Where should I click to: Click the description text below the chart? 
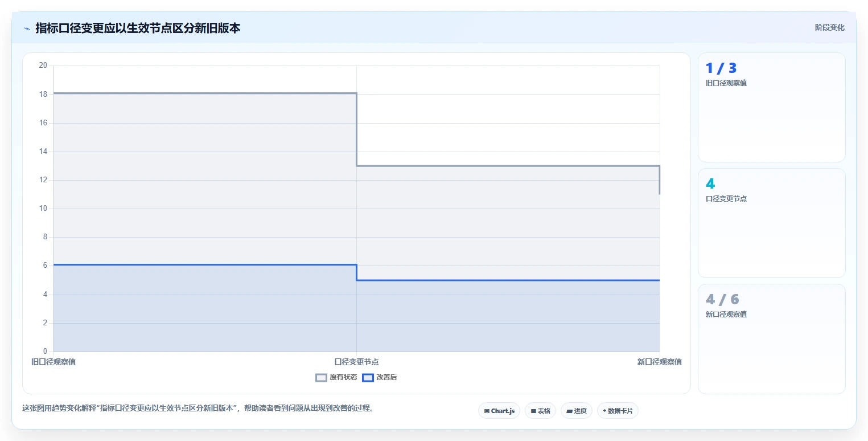click(x=198, y=408)
